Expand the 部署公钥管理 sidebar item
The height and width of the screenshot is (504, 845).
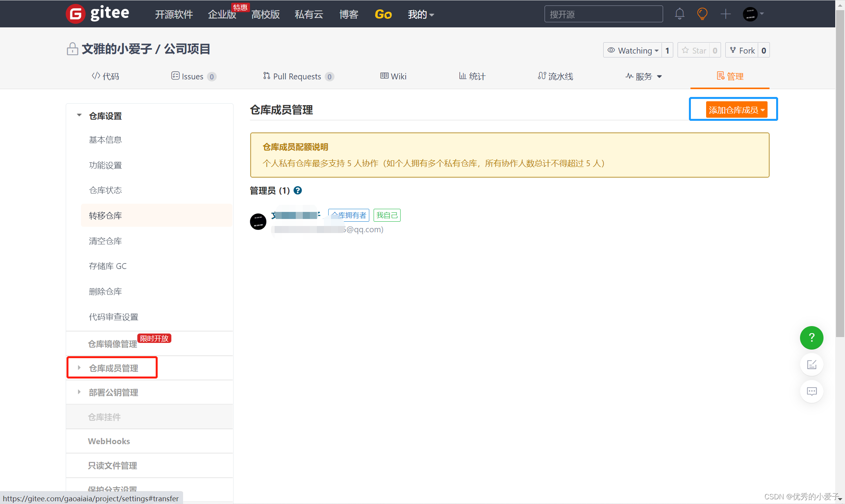coord(79,393)
